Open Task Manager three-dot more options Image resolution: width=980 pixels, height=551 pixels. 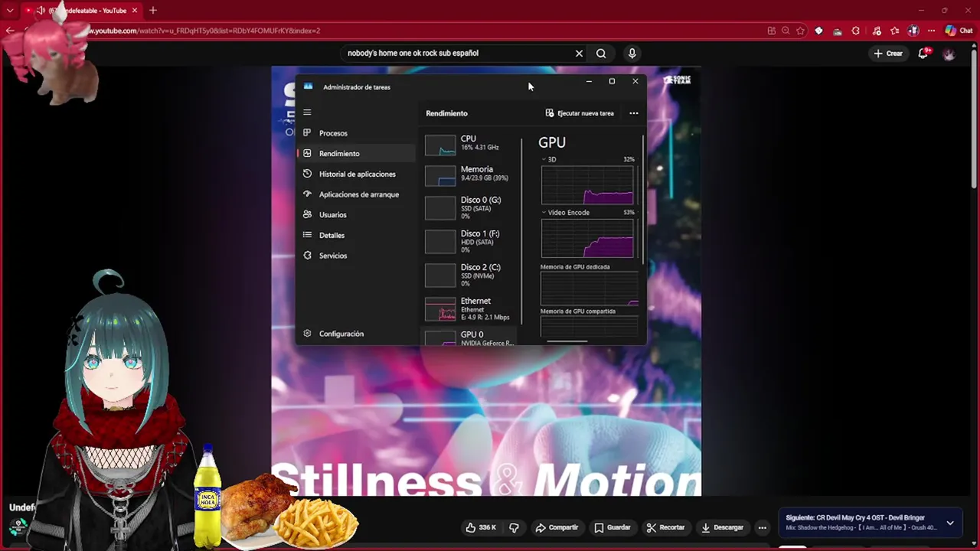[633, 113]
